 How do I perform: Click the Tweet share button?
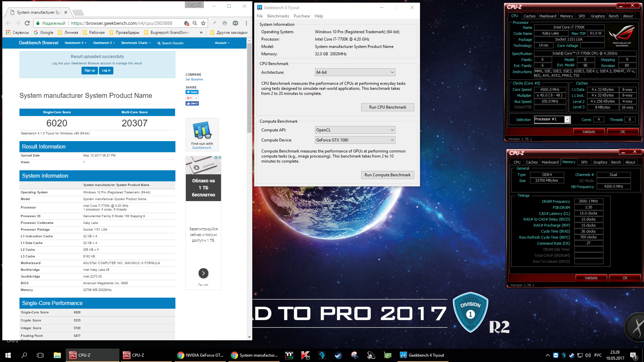[x=192, y=92]
